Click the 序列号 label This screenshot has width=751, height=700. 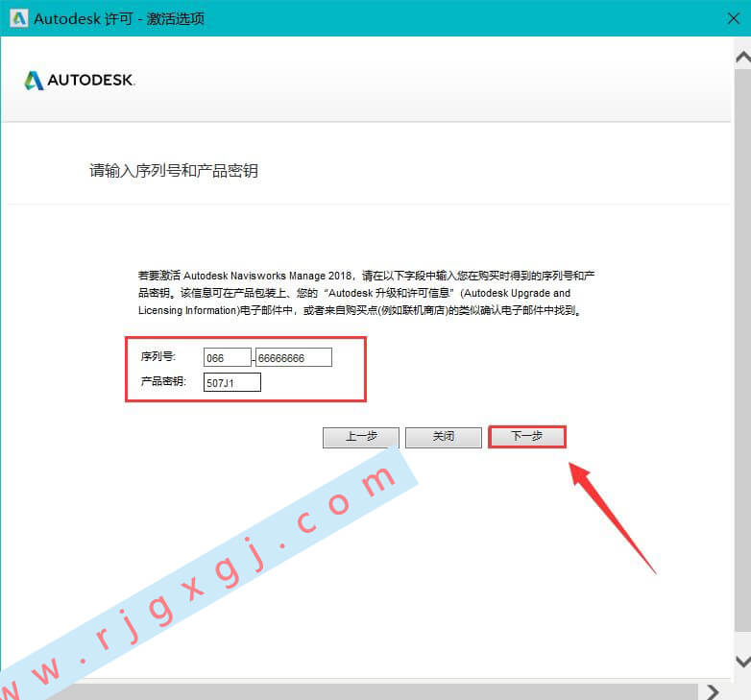(158, 356)
